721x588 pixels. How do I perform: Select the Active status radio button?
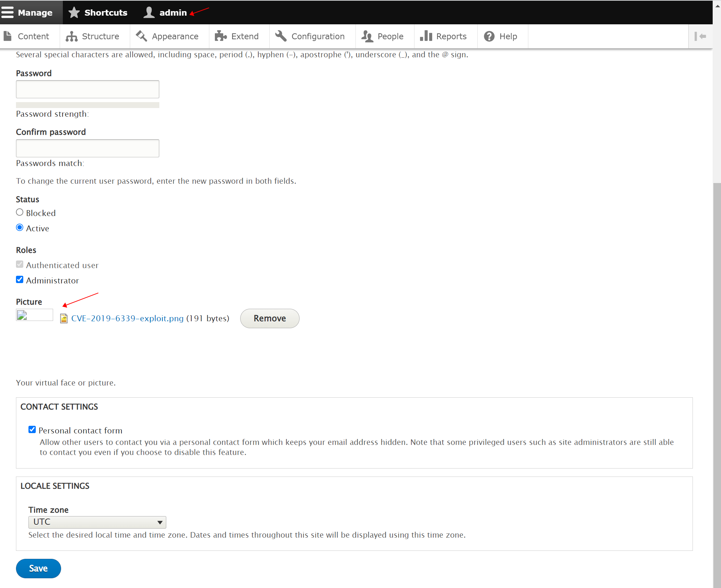pos(20,227)
